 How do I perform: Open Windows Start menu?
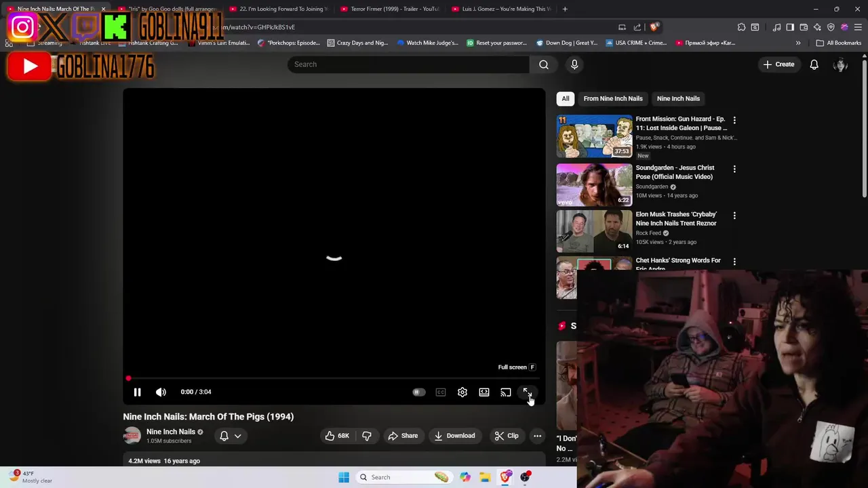[344, 477]
